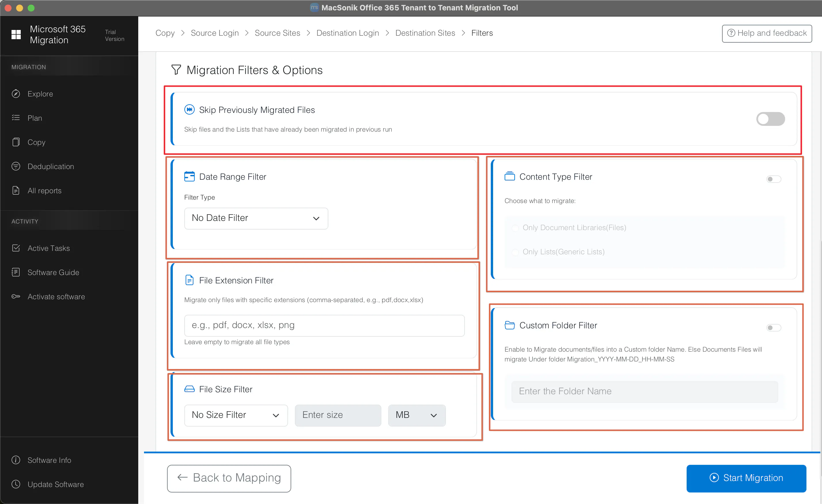Click the Copy sidebar icon
Image resolution: width=822 pixels, height=504 pixels.
click(16, 142)
